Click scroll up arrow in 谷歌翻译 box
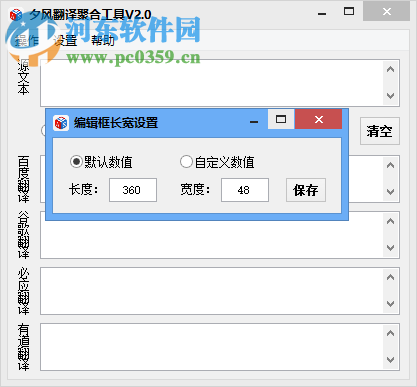The image size is (417, 387). [x=390, y=221]
